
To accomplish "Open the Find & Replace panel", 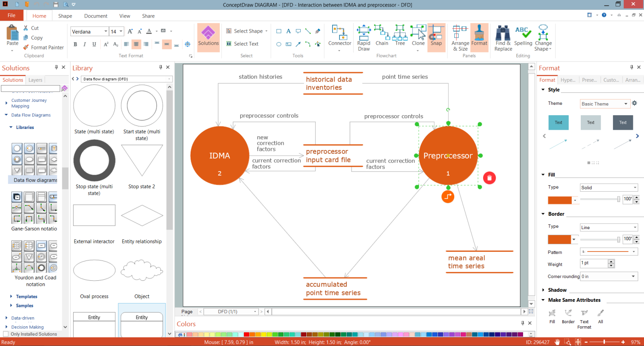I will point(502,38).
